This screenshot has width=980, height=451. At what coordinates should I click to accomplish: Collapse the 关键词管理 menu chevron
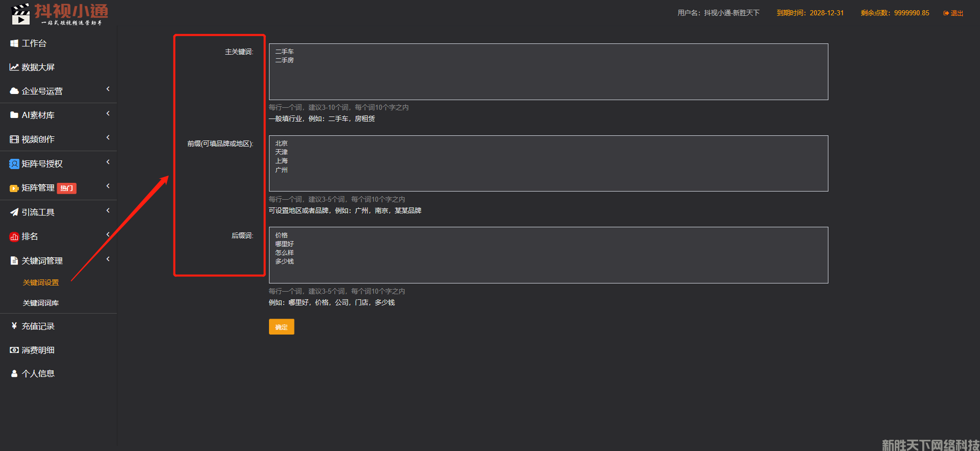pos(108,259)
